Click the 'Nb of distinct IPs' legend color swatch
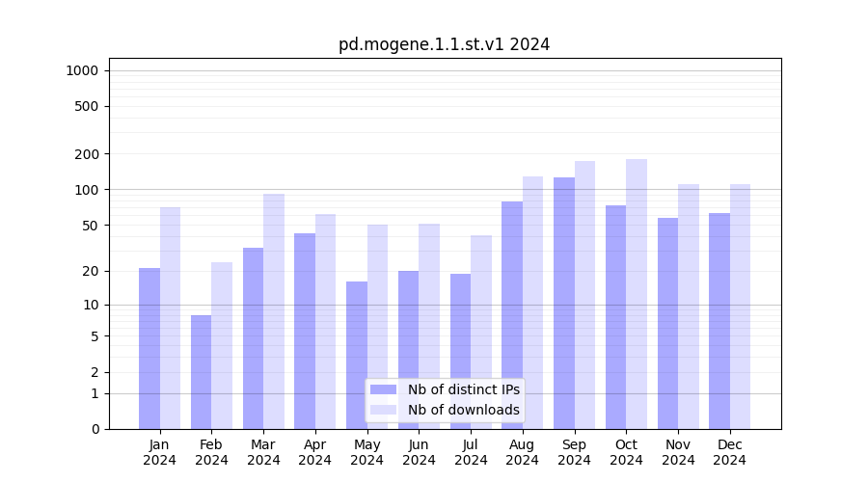This screenshot has height=482, width=868. point(383,389)
